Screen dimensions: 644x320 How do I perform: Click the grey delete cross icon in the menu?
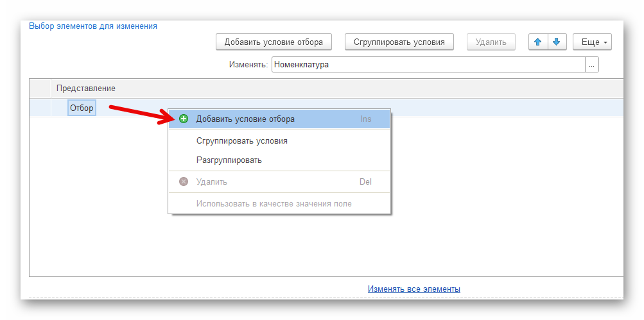coord(184,181)
